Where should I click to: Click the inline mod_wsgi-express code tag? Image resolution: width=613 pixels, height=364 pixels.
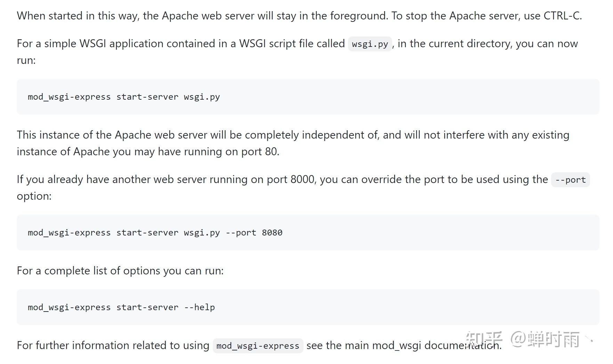coord(258,346)
